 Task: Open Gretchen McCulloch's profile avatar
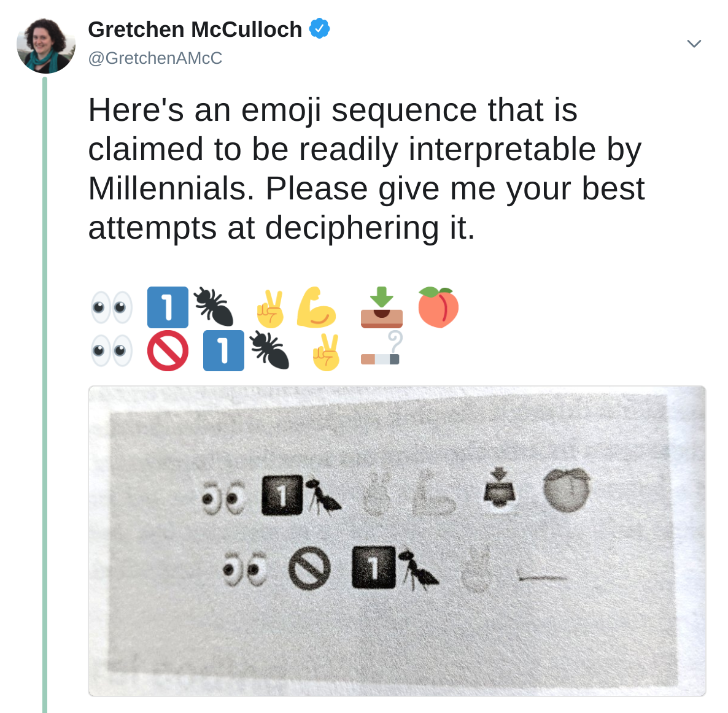46,45
